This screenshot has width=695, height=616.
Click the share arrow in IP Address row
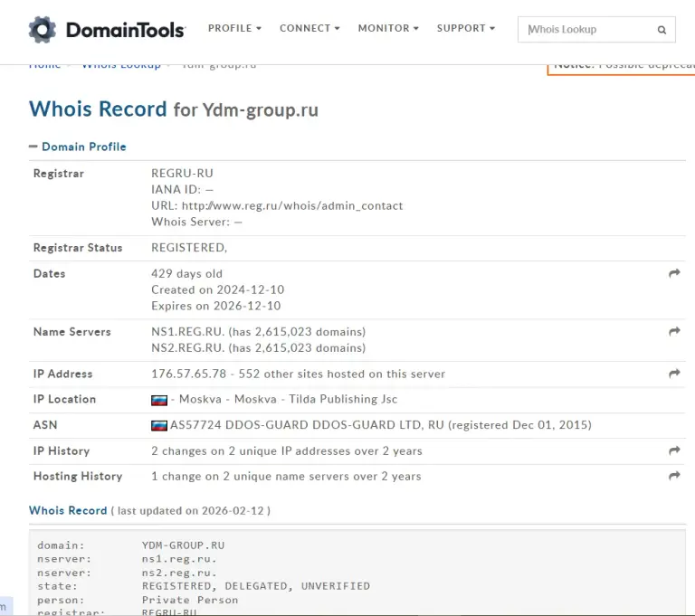coord(674,374)
